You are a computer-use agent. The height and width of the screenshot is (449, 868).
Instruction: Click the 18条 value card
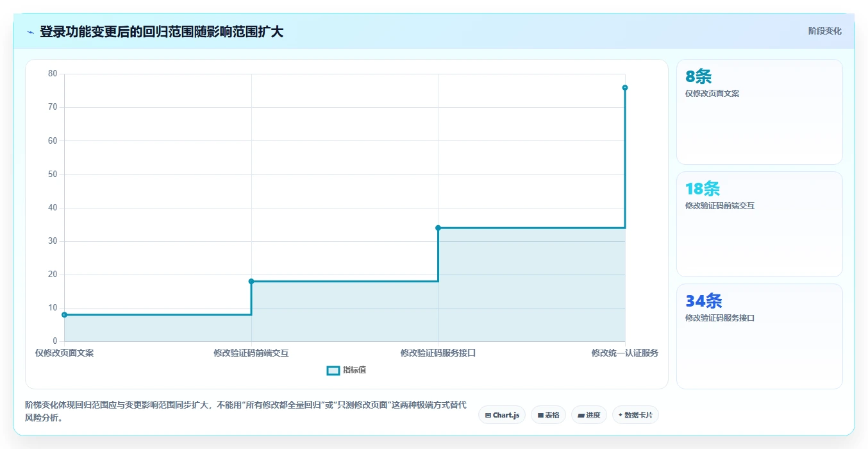760,224
